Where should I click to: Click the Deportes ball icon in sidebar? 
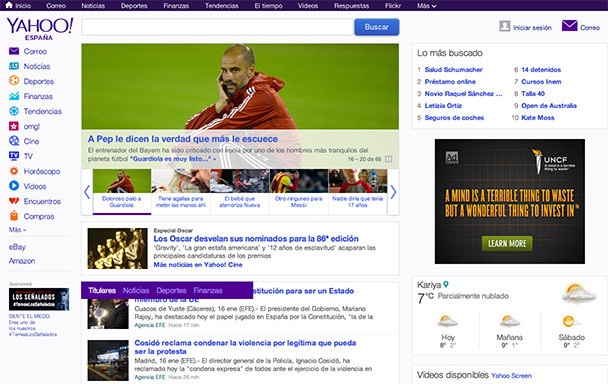pos(14,81)
